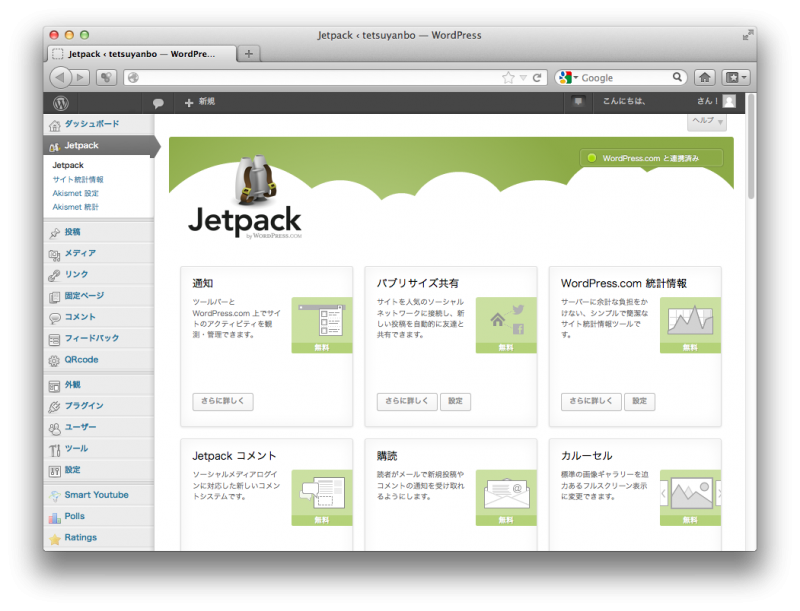
Task: Expand the Help (ヘルプ) dropdown tab
Action: 707,121
